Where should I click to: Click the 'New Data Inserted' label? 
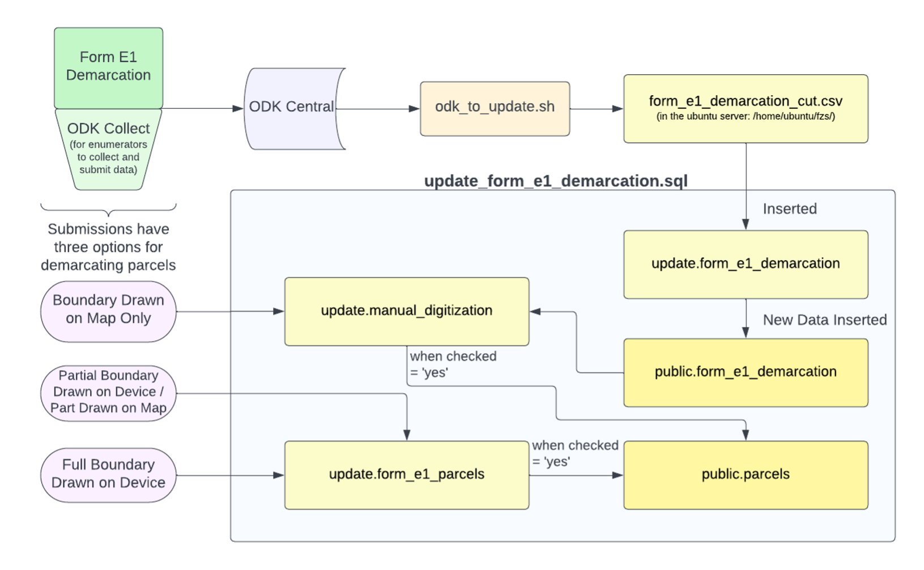825,320
